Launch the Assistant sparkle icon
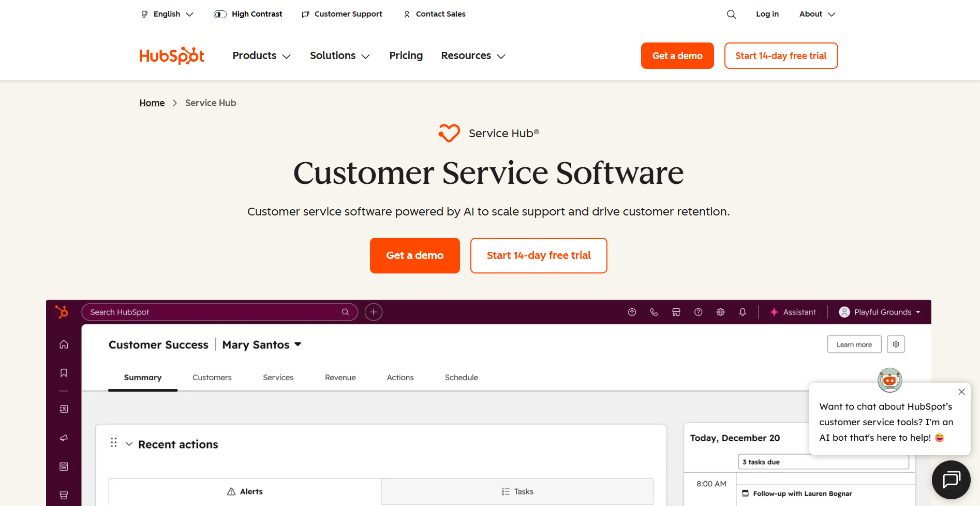This screenshot has height=506, width=980. click(x=774, y=312)
